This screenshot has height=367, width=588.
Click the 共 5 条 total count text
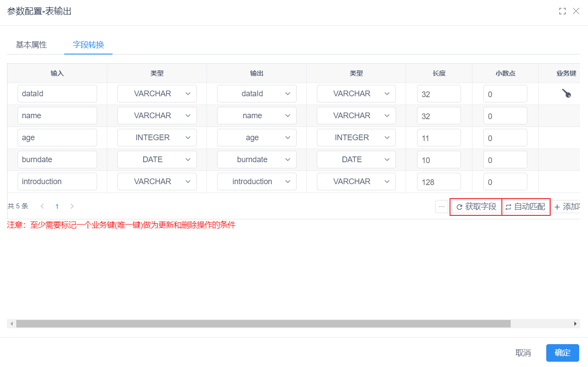coord(18,206)
